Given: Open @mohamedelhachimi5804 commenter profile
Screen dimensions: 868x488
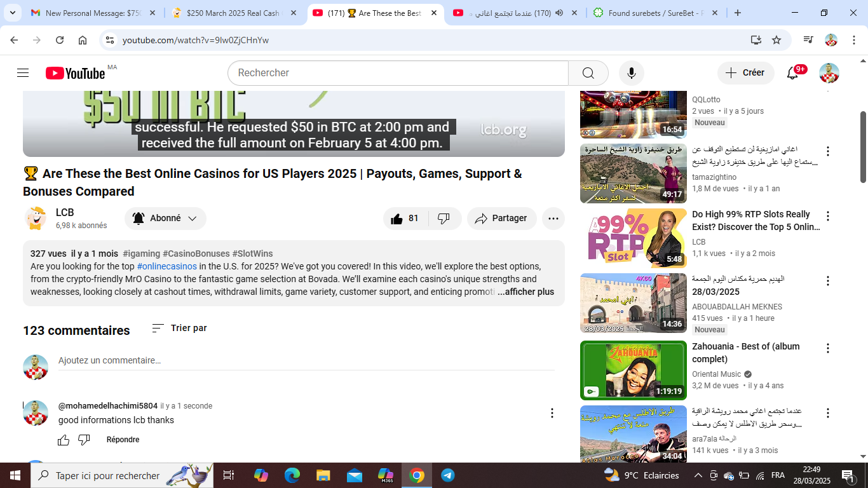Looking at the screenshot, I should (108, 406).
